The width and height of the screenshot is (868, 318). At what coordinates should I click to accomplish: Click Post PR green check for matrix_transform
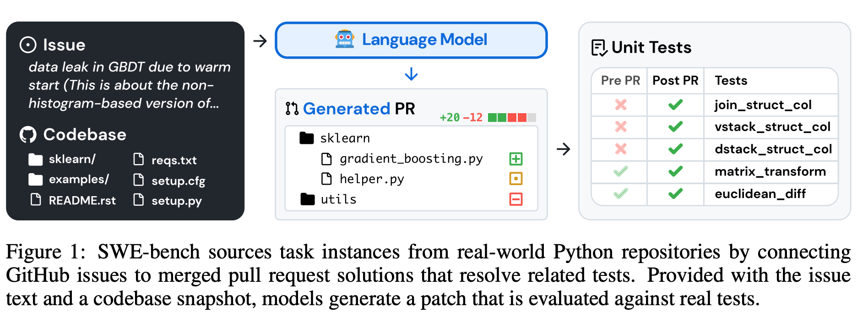coord(676,171)
